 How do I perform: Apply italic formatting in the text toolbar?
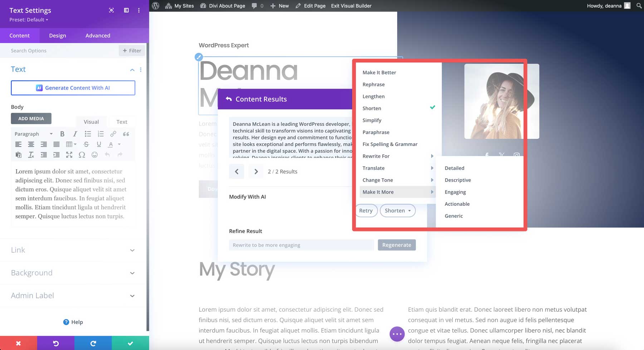(x=75, y=133)
